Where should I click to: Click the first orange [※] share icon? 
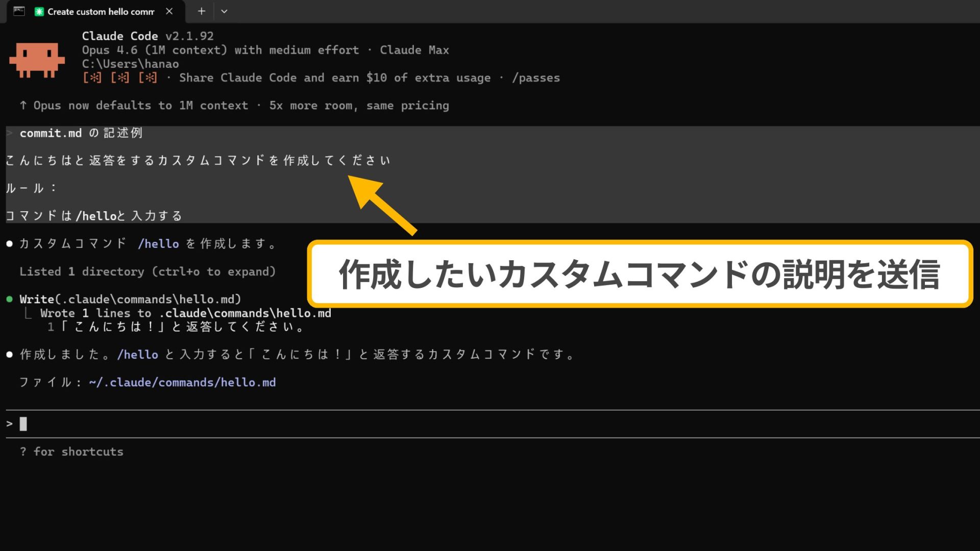(92, 78)
